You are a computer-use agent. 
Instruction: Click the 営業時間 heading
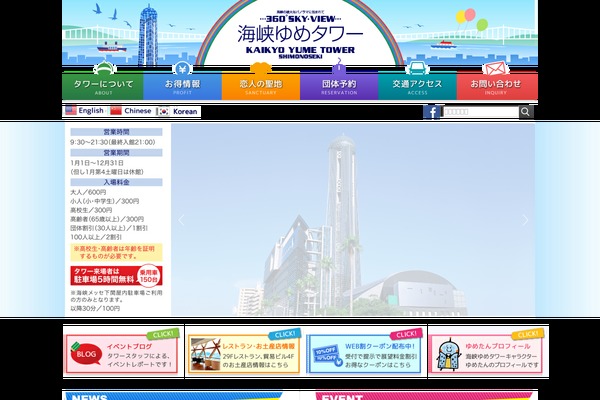(116, 132)
